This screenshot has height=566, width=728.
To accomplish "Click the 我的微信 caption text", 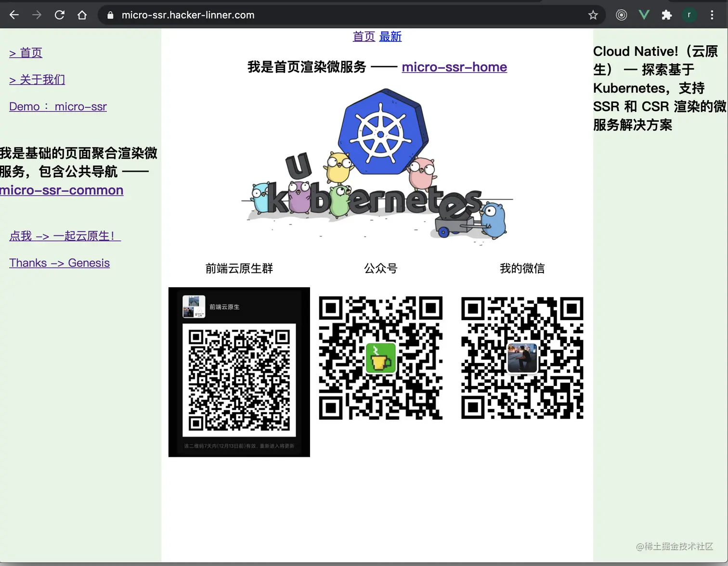I will coord(522,269).
